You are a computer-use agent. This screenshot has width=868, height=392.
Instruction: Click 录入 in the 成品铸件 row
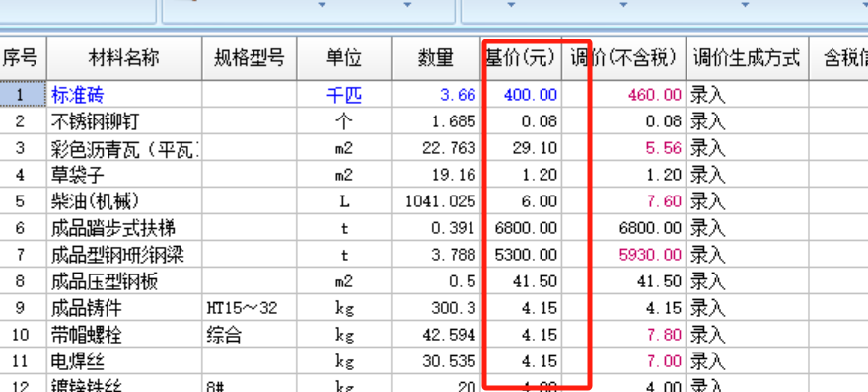click(x=748, y=308)
